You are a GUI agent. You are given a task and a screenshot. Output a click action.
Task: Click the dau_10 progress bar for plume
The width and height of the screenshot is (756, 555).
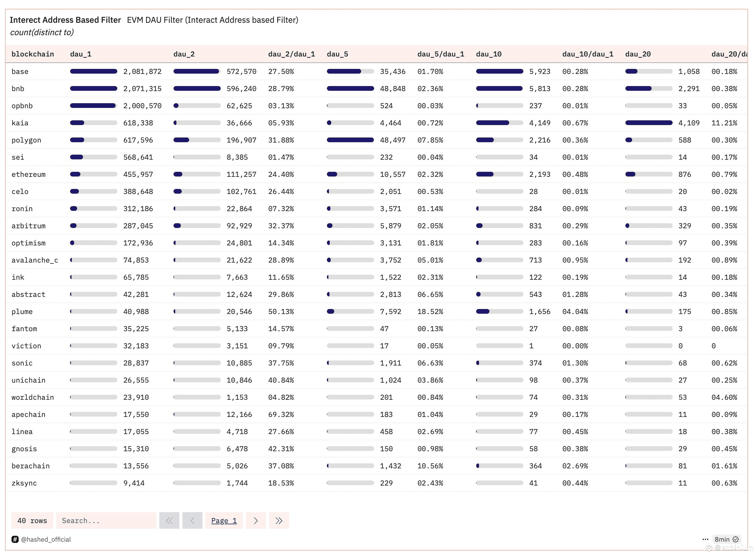500,311
